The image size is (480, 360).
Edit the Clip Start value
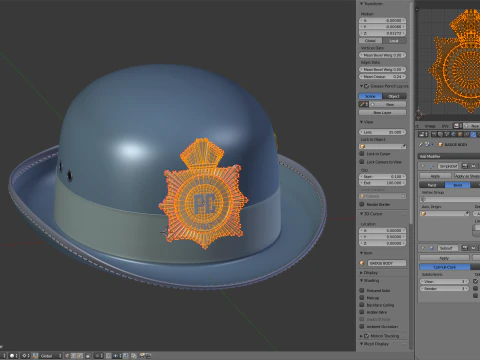(x=382, y=176)
